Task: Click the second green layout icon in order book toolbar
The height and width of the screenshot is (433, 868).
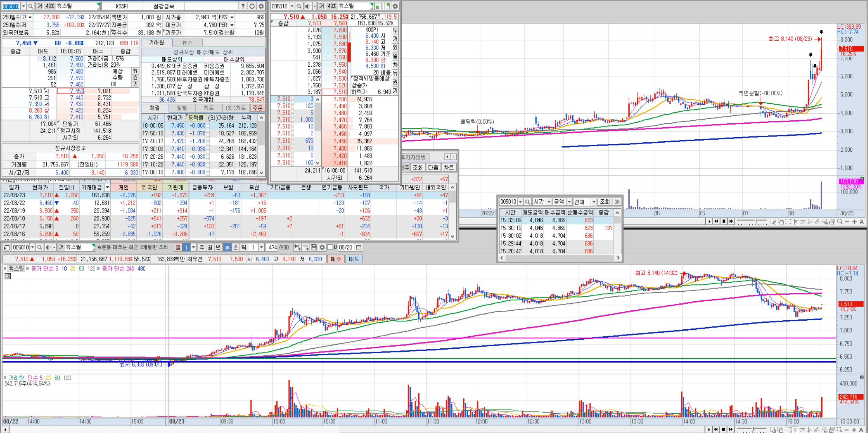Action: [x=387, y=6]
